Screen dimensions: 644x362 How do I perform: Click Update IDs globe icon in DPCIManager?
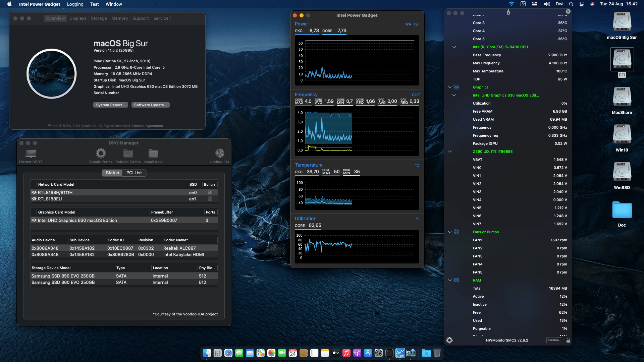pos(219,154)
